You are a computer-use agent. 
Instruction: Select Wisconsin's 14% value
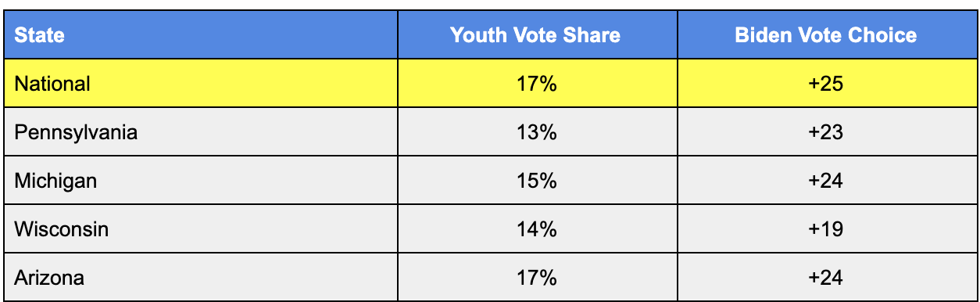[536, 229]
